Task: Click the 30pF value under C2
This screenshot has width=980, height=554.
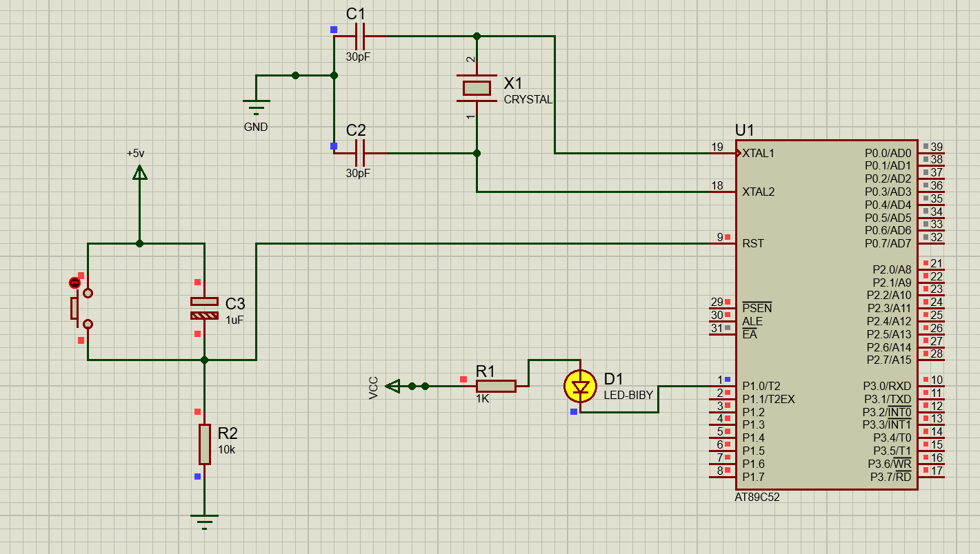Action: (x=358, y=174)
